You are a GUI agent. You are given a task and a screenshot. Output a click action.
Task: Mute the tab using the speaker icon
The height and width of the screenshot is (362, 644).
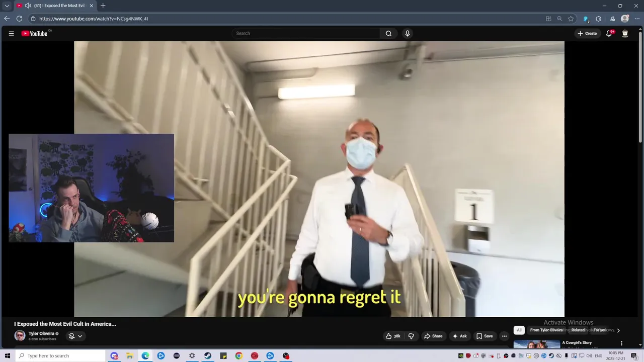[x=28, y=6]
